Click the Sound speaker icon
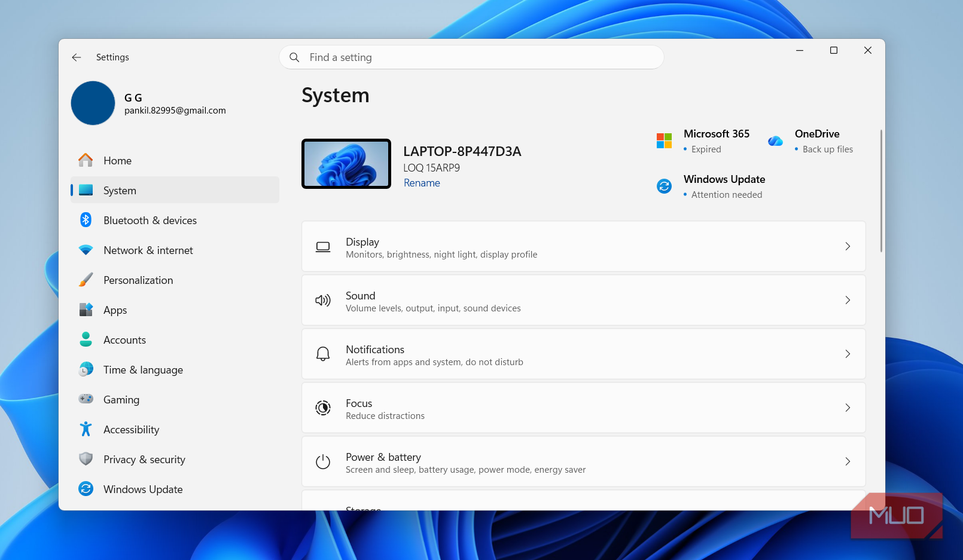 (x=323, y=301)
